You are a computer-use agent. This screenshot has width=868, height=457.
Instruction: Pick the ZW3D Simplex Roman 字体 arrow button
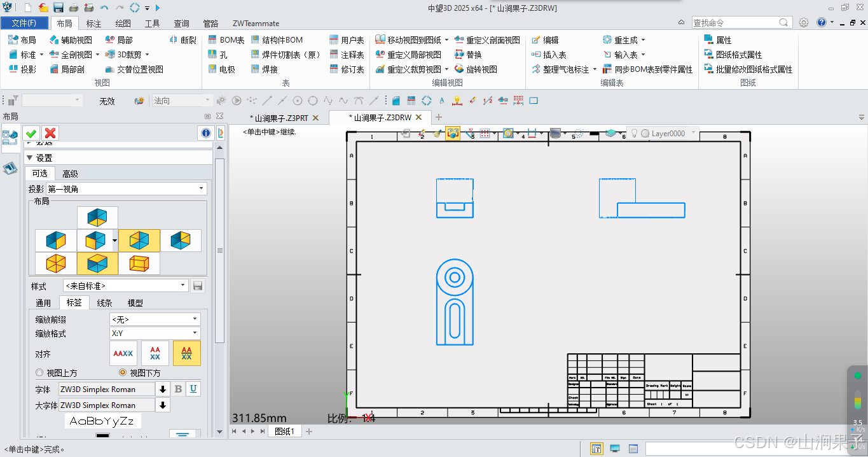click(x=163, y=389)
